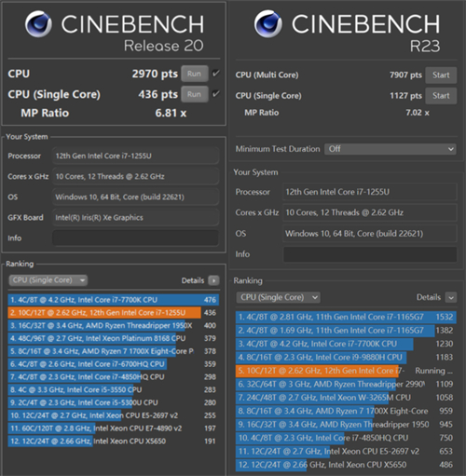Toggle the CPU test checkbox in R20
The height and width of the screenshot is (476, 466).
click(216, 74)
